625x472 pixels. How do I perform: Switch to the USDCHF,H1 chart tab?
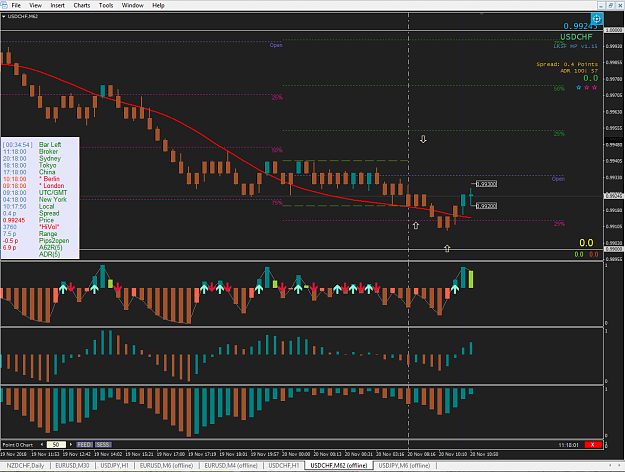(283, 466)
